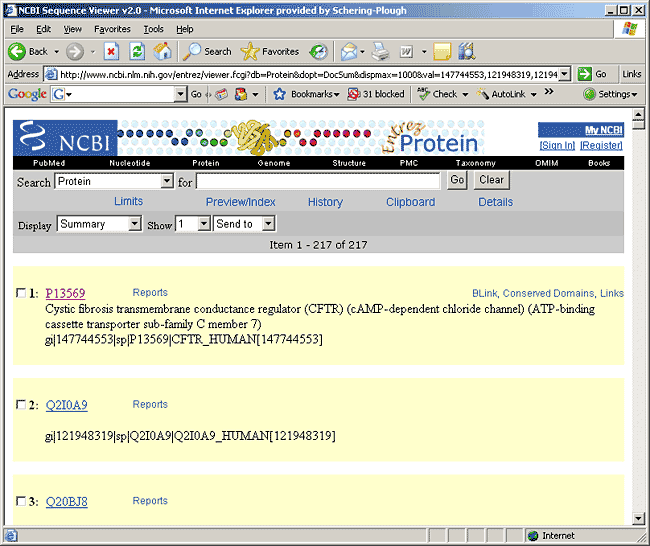Image resolution: width=650 pixels, height=546 pixels.
Task: Check the box for item 1 P13569
Action: tap(21, 293)
